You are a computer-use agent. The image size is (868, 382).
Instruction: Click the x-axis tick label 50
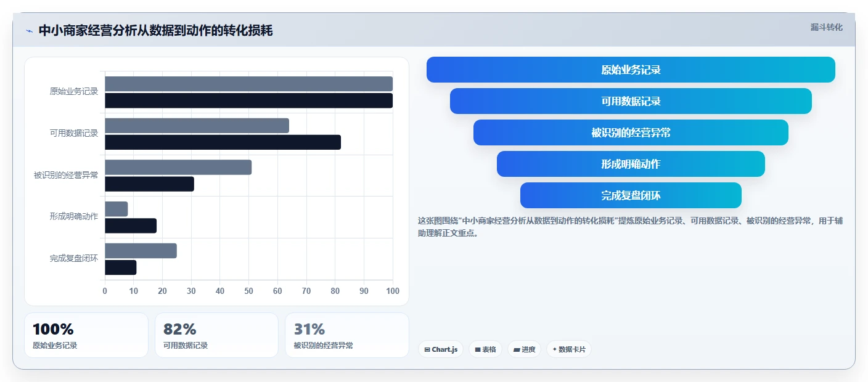pos(248,291)
